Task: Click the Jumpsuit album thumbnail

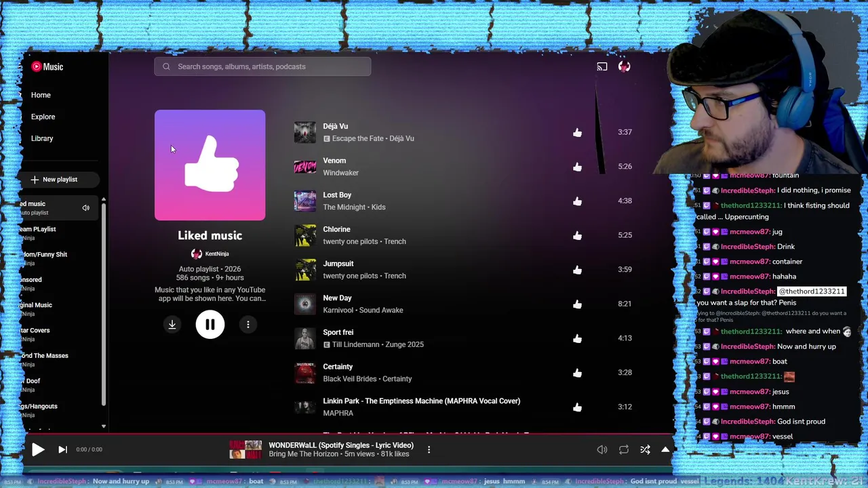Action: (x=304, y=270)
